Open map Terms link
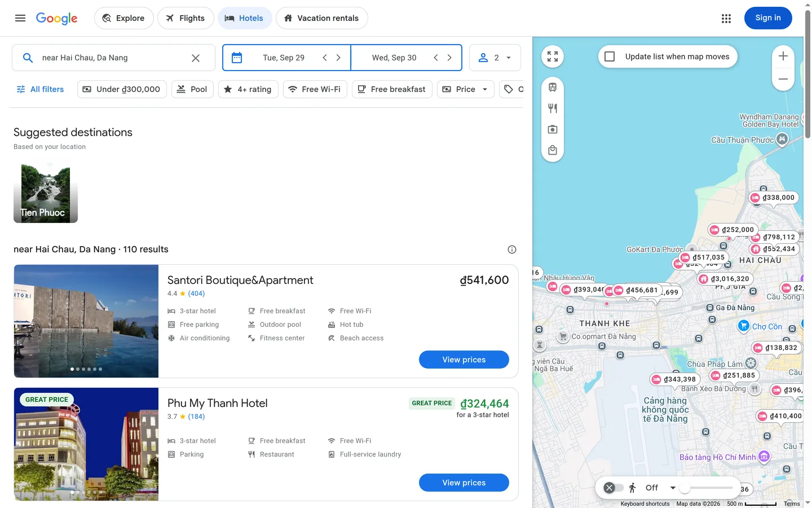Image resolution: width=812 pixels, height=508 pixels. click(x=792, y=504)
